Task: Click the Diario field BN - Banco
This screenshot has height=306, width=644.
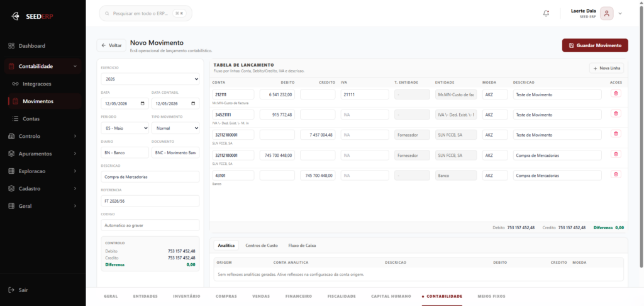Action: pos(125,152)
